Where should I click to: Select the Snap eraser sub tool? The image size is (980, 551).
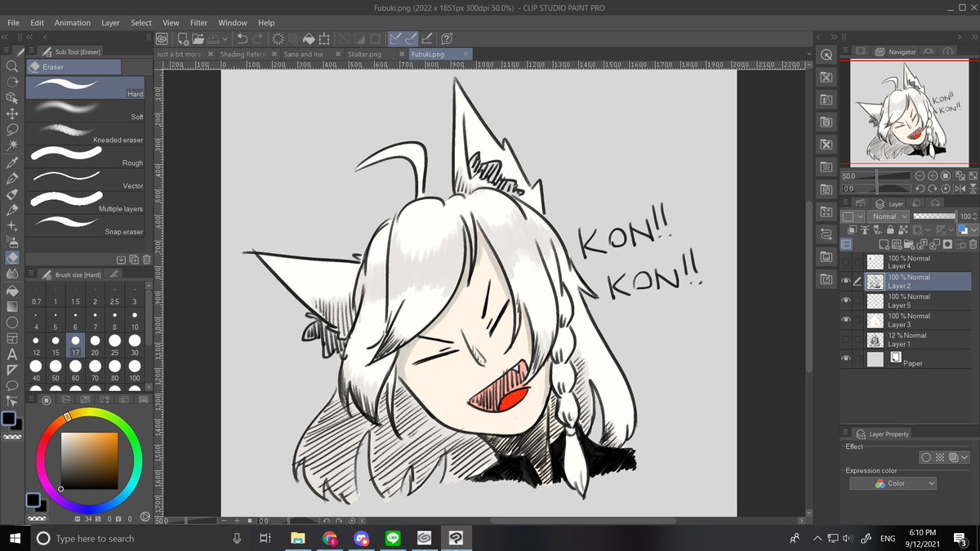[x=85, y=224]
